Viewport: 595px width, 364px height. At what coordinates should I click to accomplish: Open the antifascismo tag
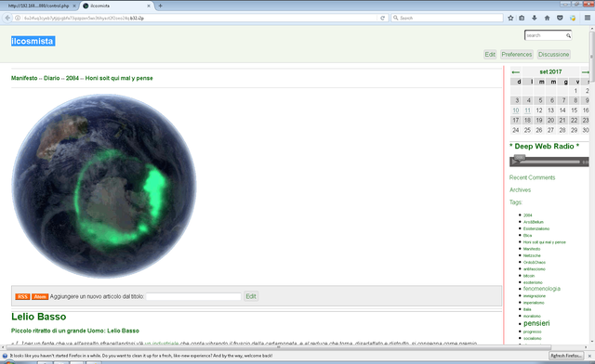535,269
